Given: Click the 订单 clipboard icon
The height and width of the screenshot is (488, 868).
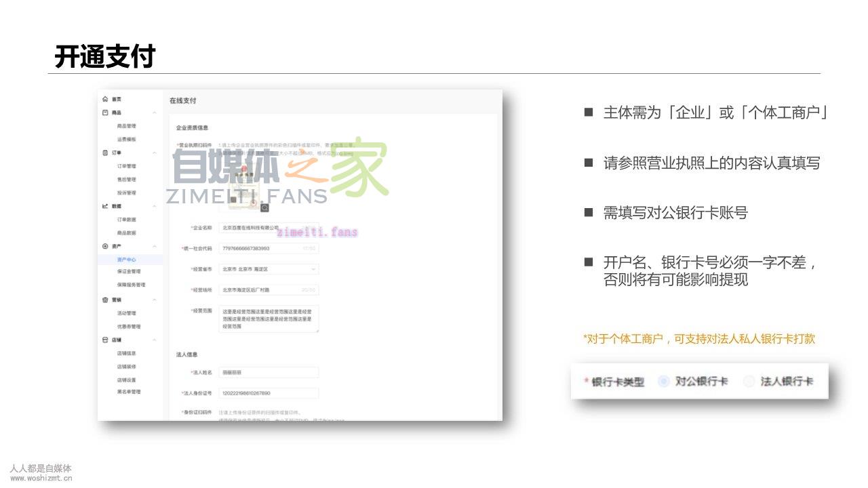Looking at the screenshot, I should click(105, 152).
